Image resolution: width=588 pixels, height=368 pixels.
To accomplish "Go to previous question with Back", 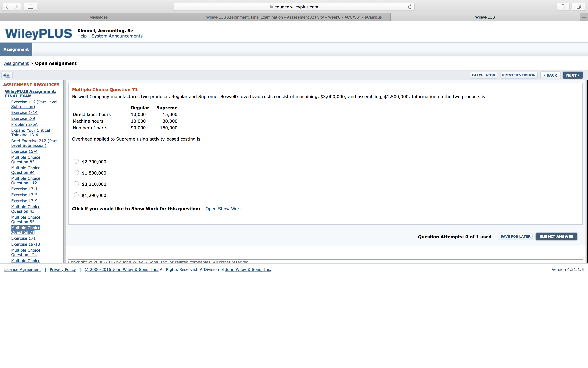I will (x=550, y=75).
